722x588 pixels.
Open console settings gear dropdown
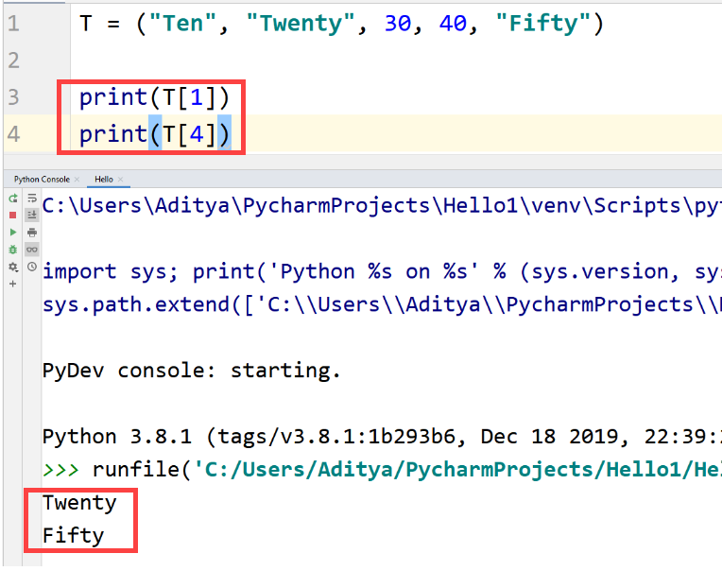click(13, 267)
